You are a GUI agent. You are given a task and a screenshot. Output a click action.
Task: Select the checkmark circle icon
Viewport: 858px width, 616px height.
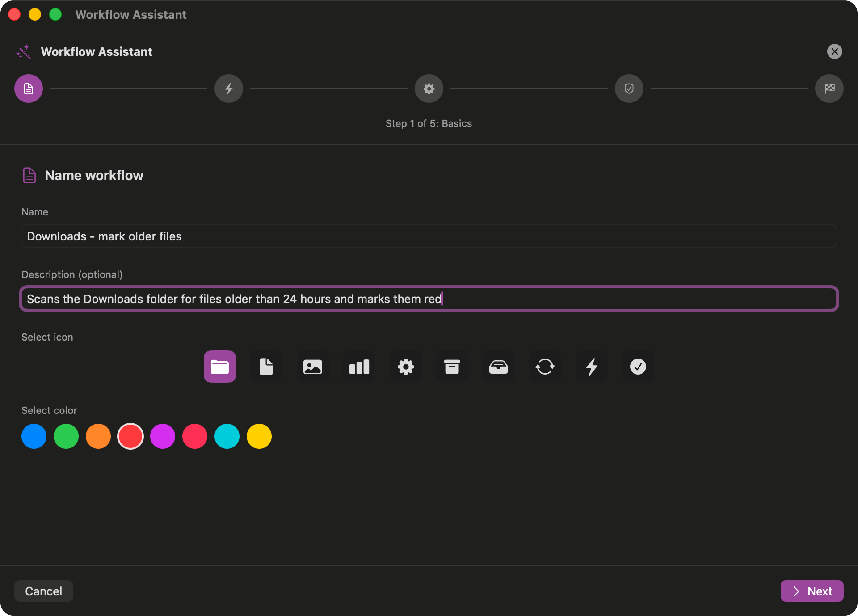click(638, 367)
